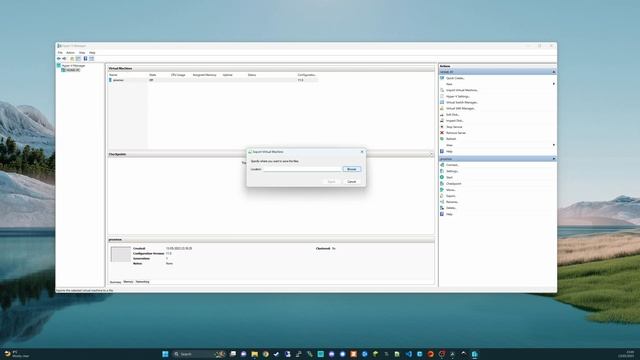Collapse the server actions section header
640x360 pixels.
point(554,72)
